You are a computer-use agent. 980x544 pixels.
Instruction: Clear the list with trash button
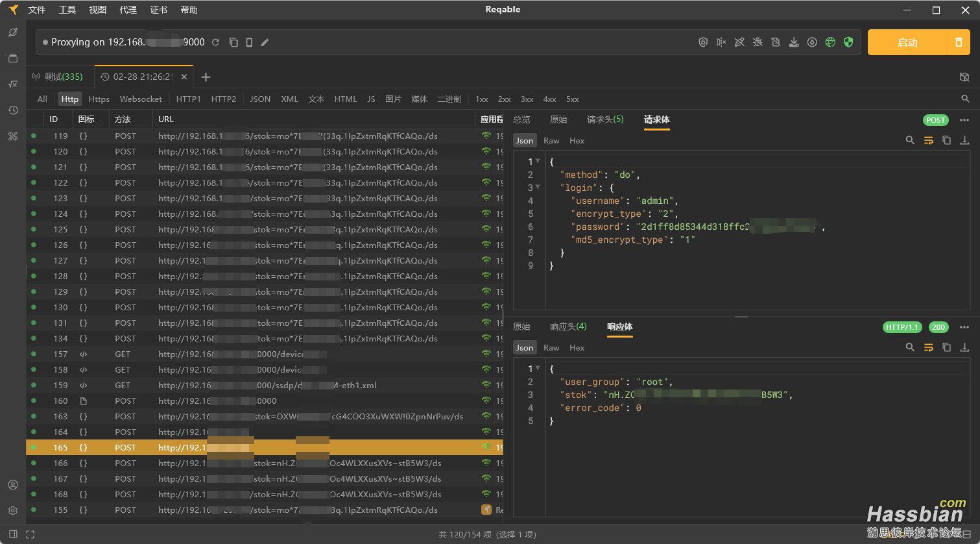pyautogui.click(x=959, y=42)
